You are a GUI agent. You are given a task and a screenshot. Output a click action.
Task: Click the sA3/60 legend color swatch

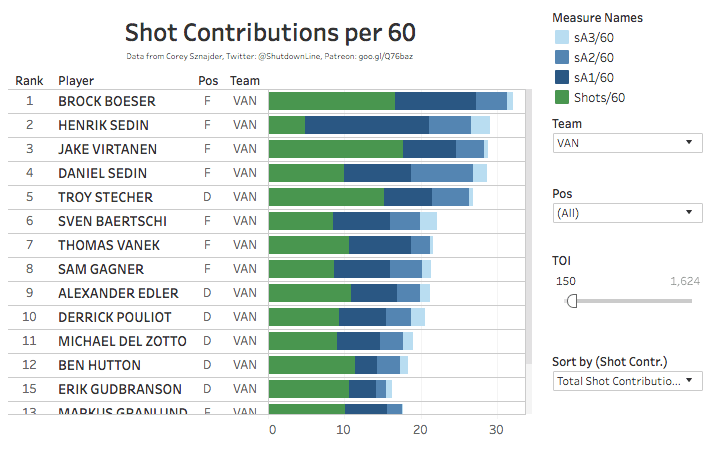[x=562, y=37]
